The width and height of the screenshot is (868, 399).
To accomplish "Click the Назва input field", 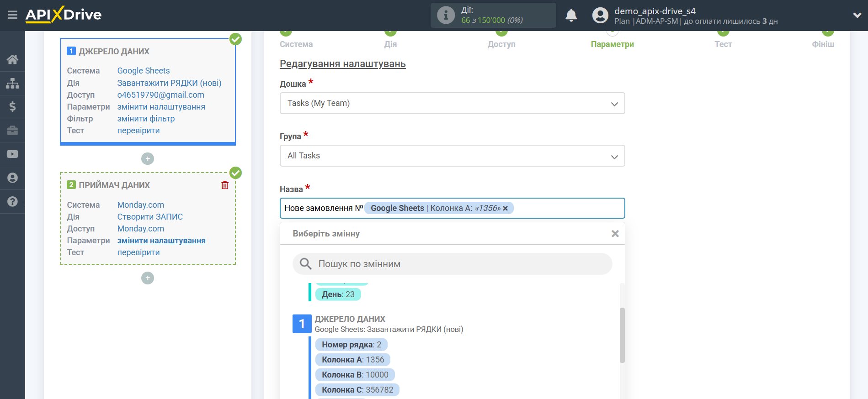I will pos(452,208).
